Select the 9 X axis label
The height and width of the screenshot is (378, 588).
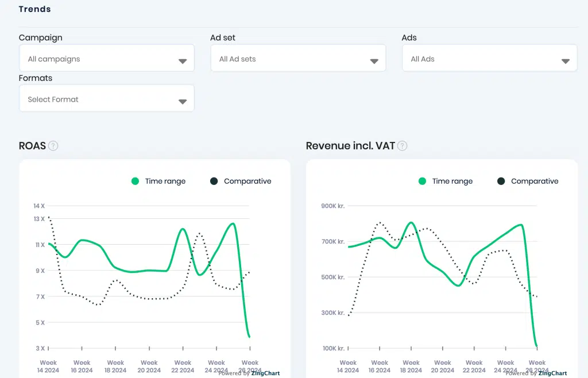click(x=40, y=271)
